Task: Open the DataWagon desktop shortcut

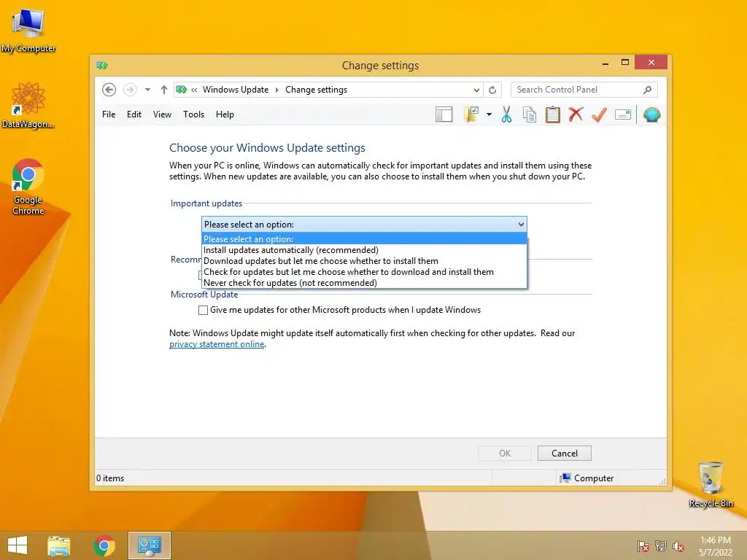Action: click(x=28, y=105)
